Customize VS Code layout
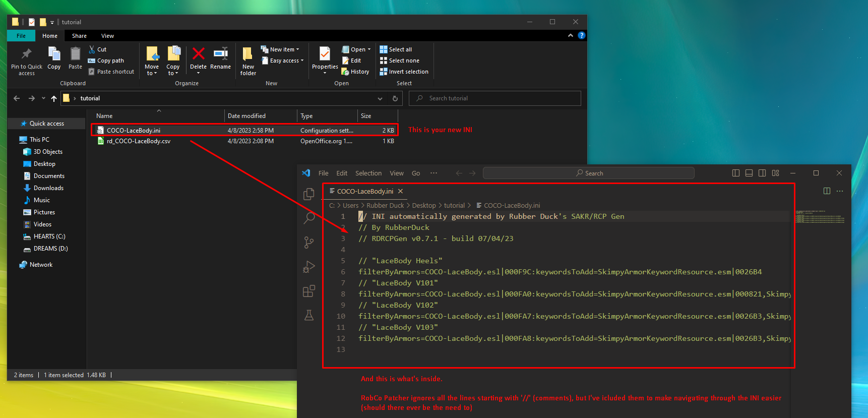Viewport: 868px width, 418px height. pyautogui.click(x=775, y=173)
